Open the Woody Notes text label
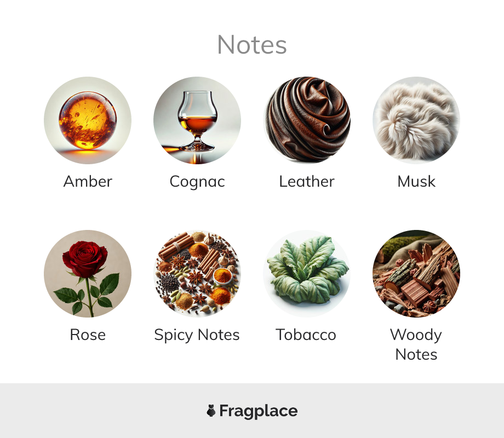 pyautogui.click(x=416, y=344)
